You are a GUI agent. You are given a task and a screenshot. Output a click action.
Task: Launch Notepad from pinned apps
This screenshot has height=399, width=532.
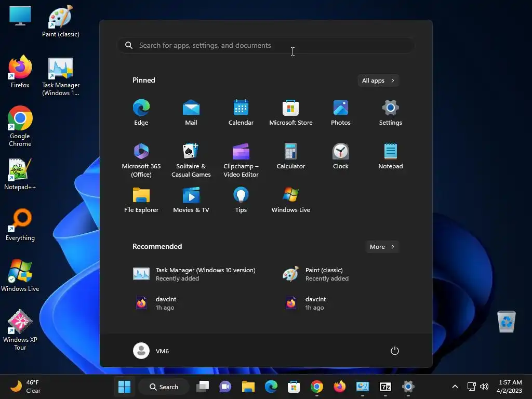pos(391,156)
